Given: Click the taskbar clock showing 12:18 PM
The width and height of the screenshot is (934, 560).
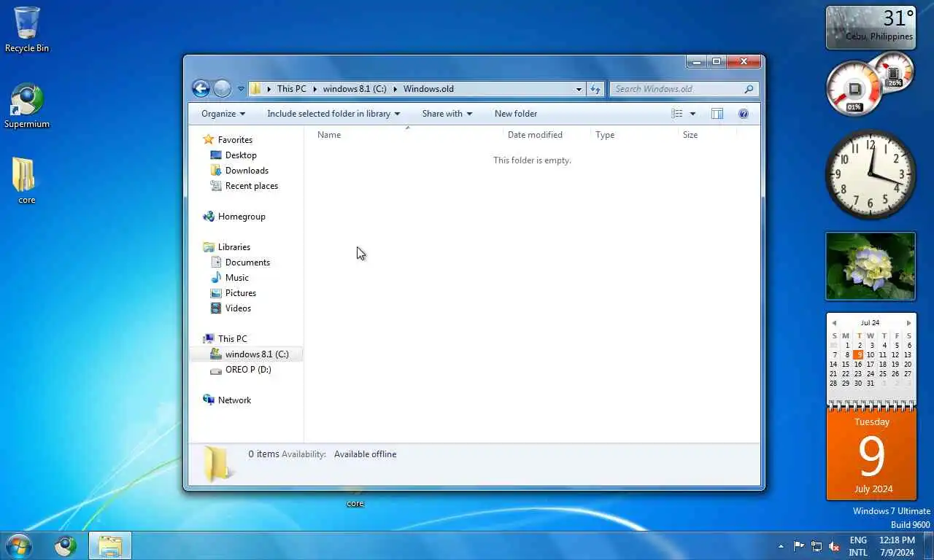Looking at the screenshot, I should click(897, 546).
